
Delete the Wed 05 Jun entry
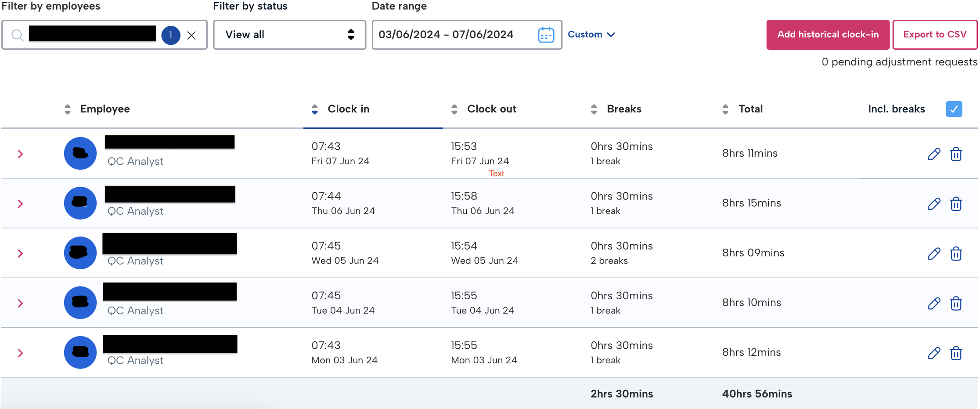coord(956,253)
